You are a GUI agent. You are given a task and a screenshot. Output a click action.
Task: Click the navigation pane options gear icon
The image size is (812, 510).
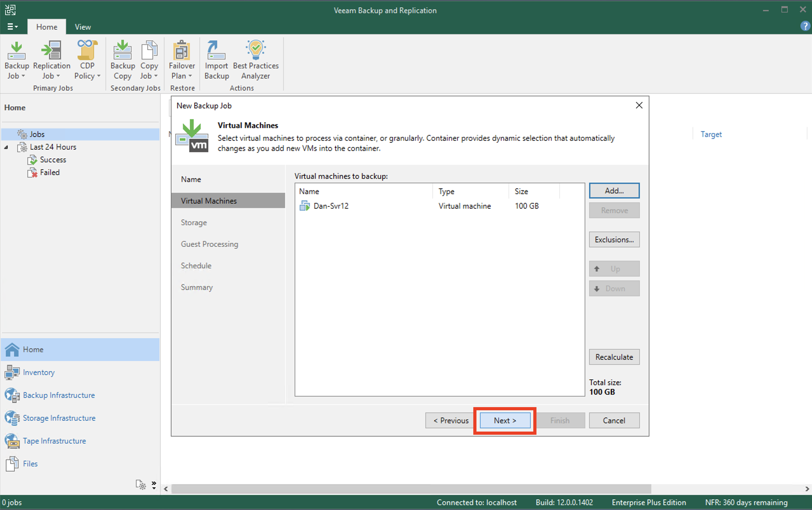(x=141, y=485)
